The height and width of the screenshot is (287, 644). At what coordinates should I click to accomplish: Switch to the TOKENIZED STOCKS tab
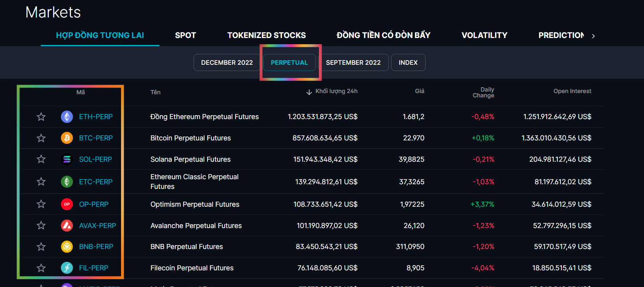point(267,35)
